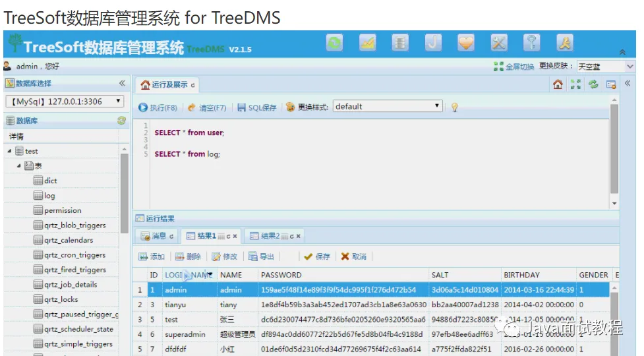
Task: Close the 结果2 tab
Action: (298, 236)
